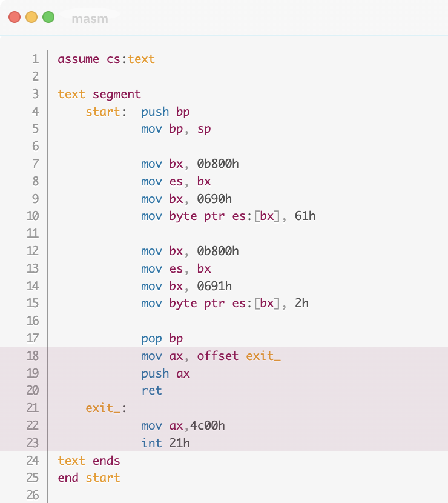Click the 'int 21h' instruction
Viewport: 448px width, 503px height.
coord(165,443)
